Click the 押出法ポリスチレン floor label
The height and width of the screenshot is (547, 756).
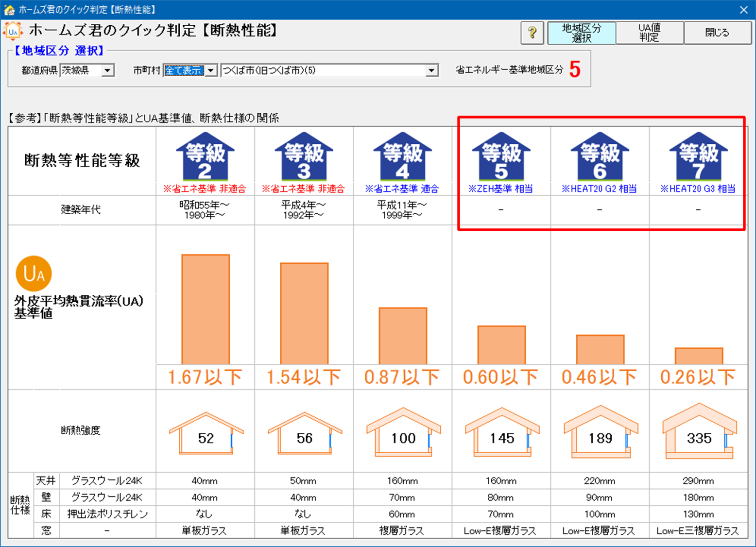(107, 514)
